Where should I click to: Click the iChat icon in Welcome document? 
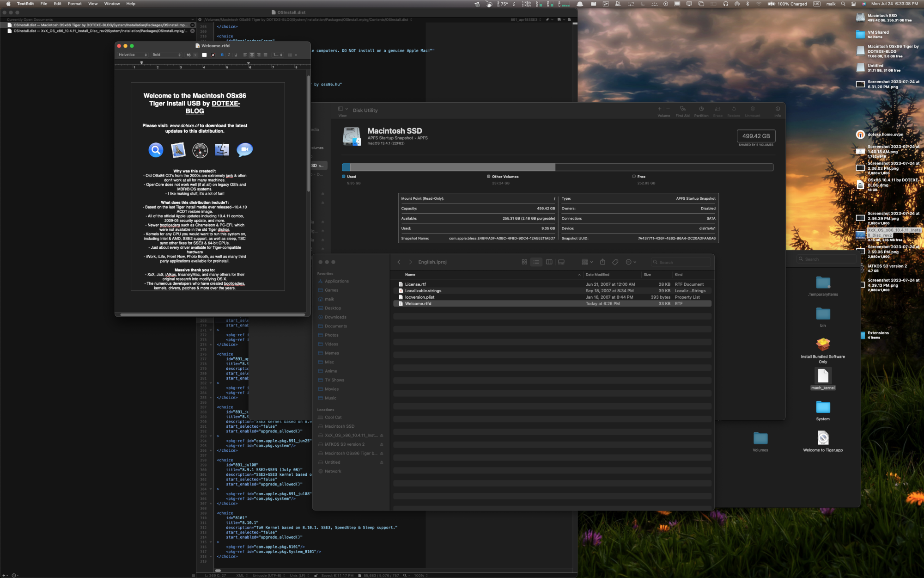(x=244, y=150)
